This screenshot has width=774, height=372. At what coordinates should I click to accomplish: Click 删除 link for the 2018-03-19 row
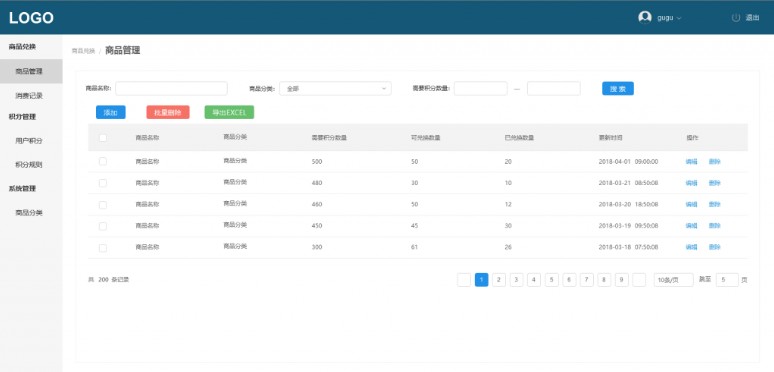coord(714,225)
